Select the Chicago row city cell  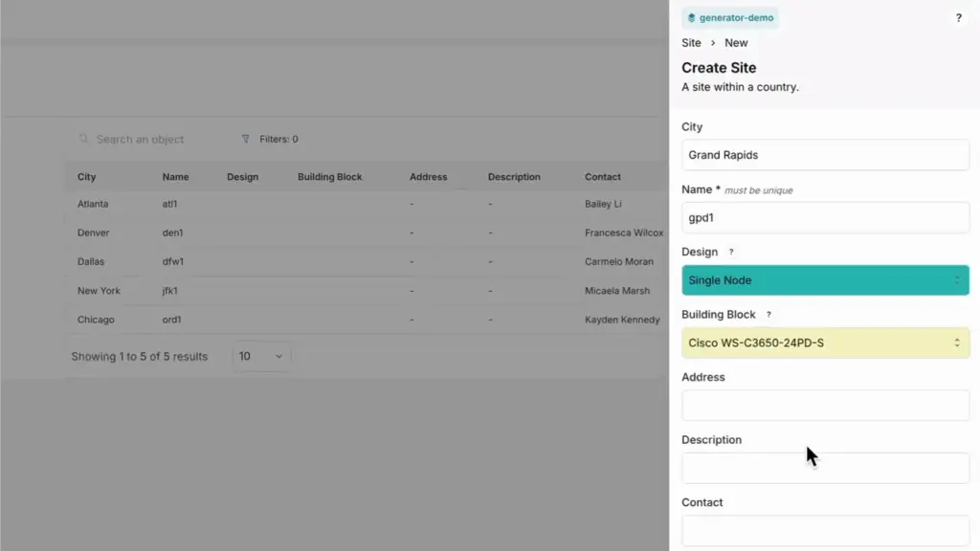[96, 320]
